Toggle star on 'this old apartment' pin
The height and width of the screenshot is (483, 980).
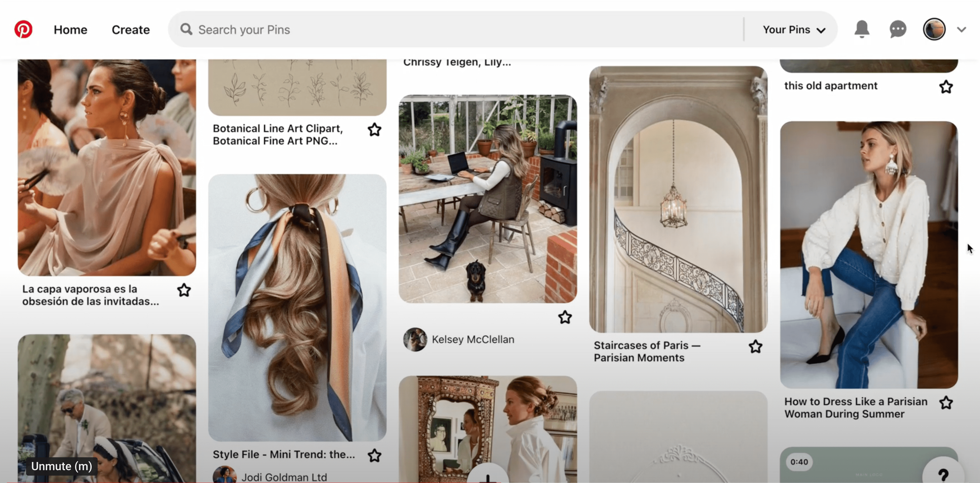point(946,87)
